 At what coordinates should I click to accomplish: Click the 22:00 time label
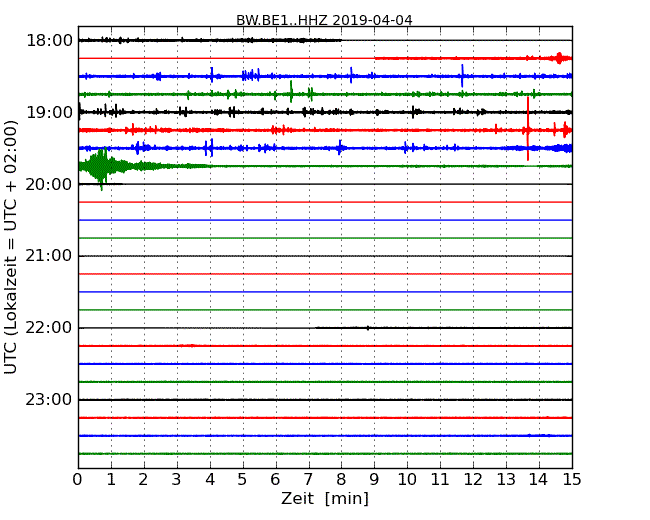pyautogui.click(x=49, y=328)
